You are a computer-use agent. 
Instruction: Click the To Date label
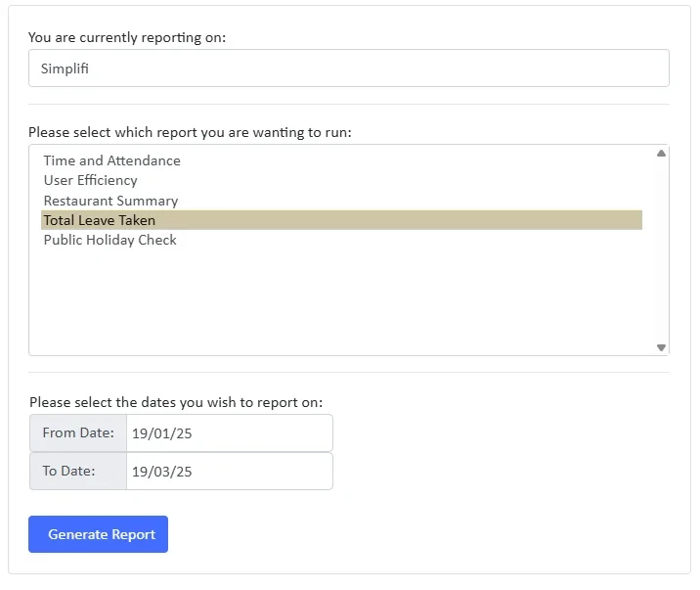click(x=78, y=472)
